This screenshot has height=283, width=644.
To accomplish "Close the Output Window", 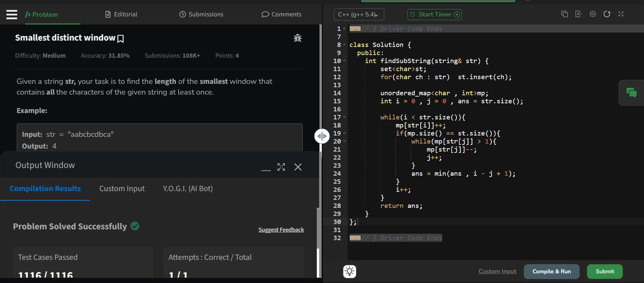I will (x=298, y=167).
